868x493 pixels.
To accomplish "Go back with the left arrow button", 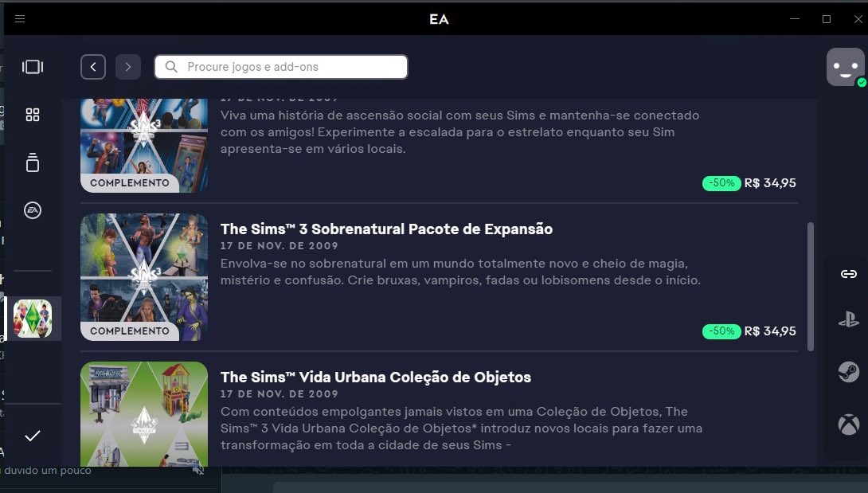I will coord(93,67).
